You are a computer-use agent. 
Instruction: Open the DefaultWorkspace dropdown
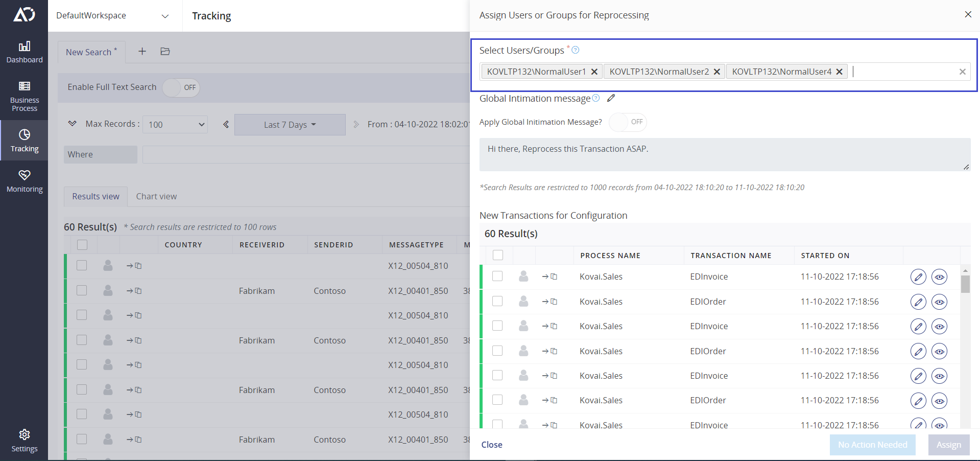[x=112, y=15]
